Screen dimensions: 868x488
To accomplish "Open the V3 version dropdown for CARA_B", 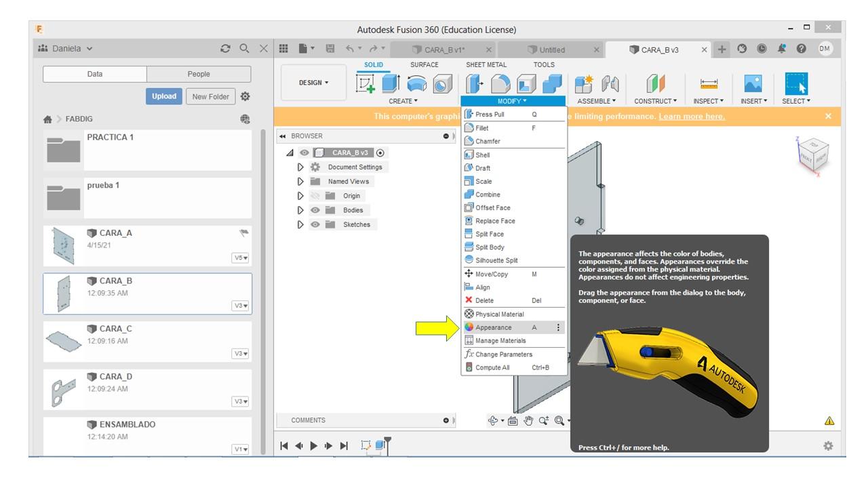I will (x=241, y=306).
